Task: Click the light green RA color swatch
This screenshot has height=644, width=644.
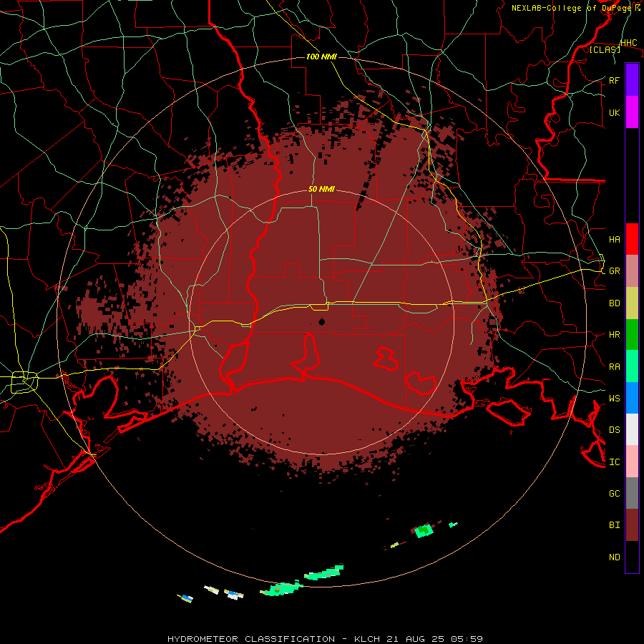Action: click(x=632, y=366)
